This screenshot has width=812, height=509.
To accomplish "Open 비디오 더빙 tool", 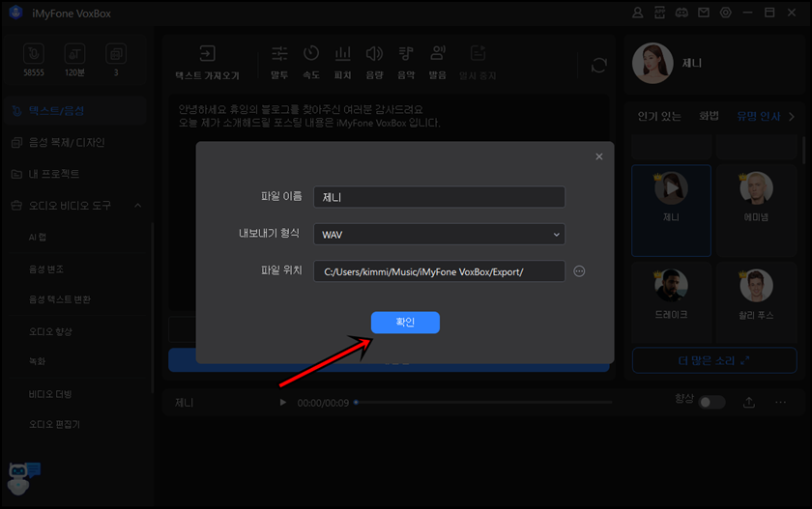I will 50,394.
